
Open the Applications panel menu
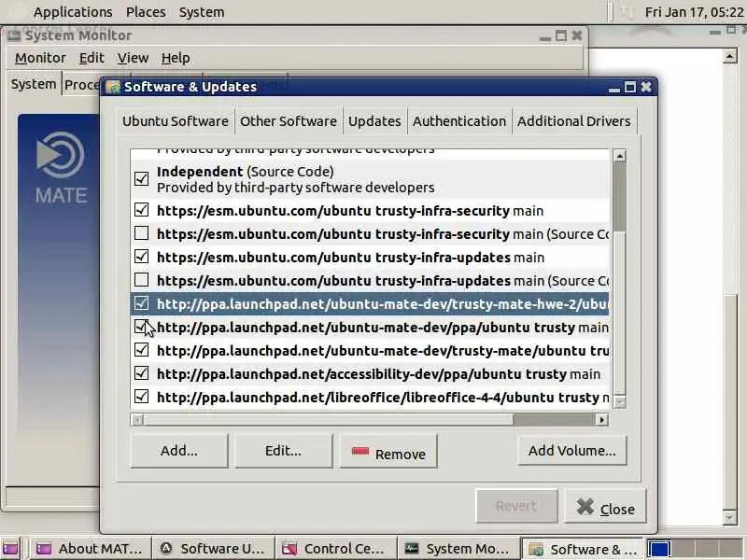(73, 12)
